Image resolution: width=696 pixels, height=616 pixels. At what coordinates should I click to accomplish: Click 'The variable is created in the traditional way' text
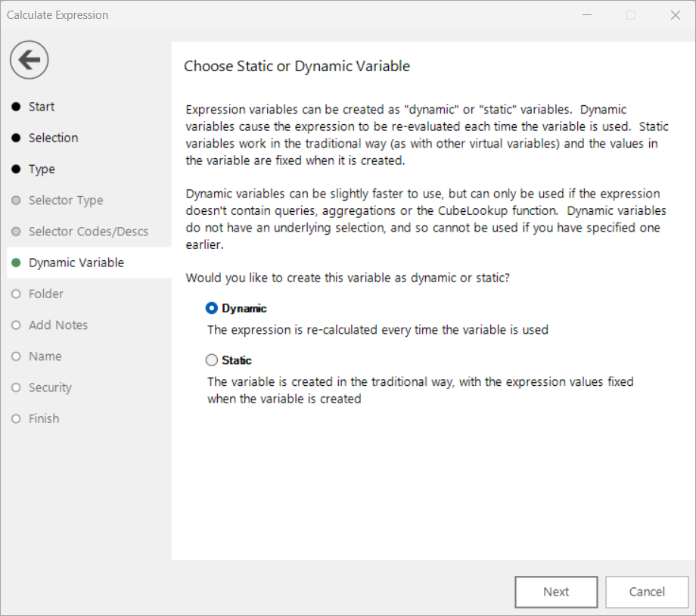coord(421,390)
